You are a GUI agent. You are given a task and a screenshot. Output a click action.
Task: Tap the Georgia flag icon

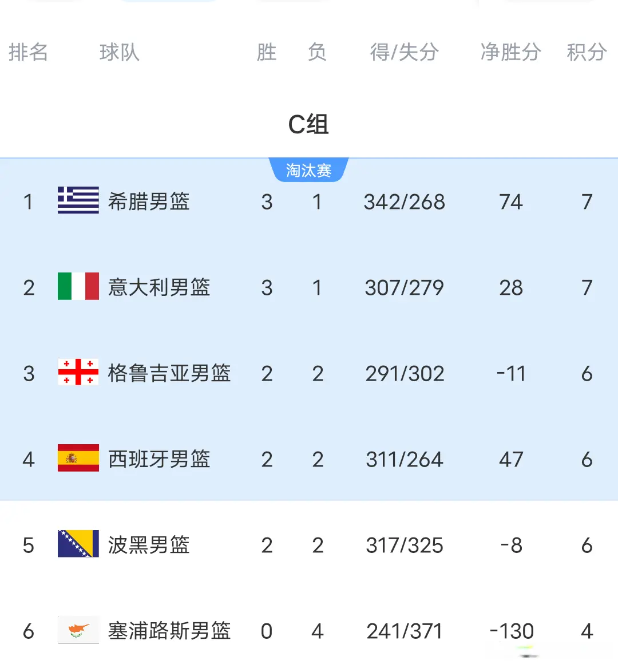pos(78,372)
